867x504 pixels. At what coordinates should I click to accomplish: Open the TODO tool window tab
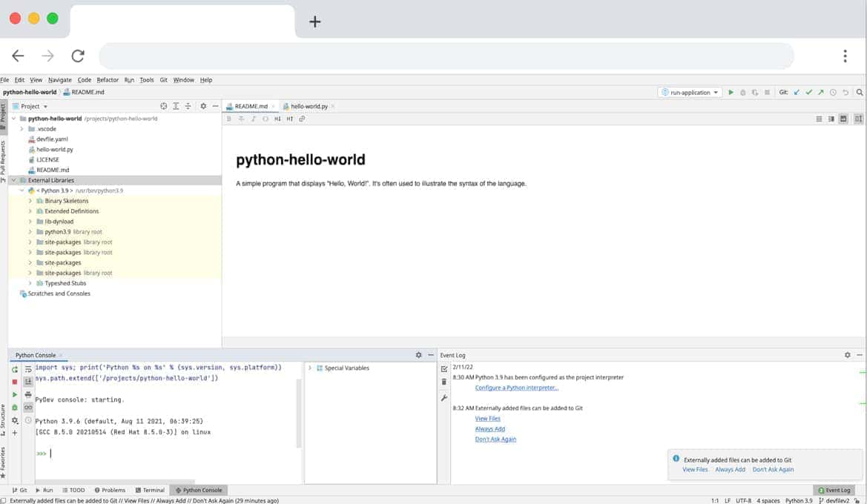click(73, 490)
